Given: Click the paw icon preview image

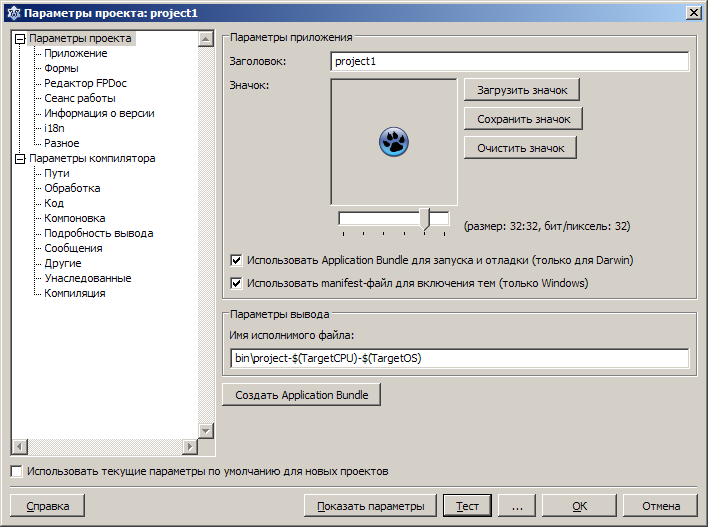Looking at the screenshot, I should click(x=394, y=142).
